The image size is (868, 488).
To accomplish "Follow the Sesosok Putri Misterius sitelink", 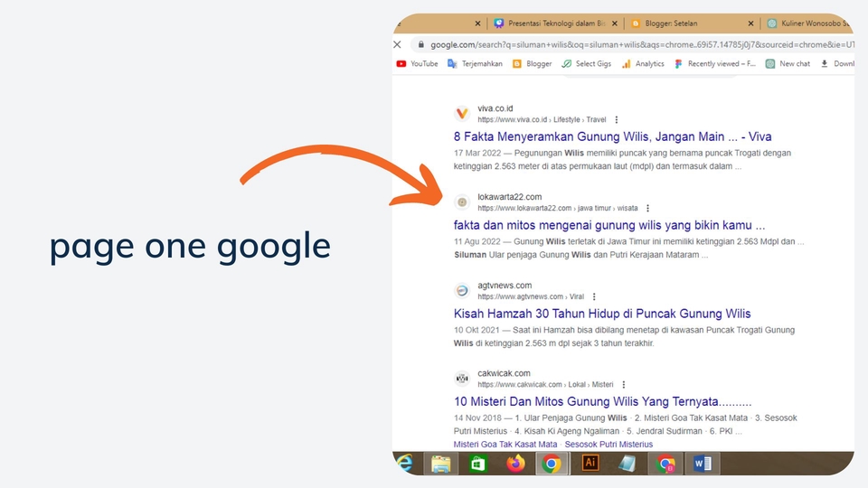I will [x=609, y=445].
